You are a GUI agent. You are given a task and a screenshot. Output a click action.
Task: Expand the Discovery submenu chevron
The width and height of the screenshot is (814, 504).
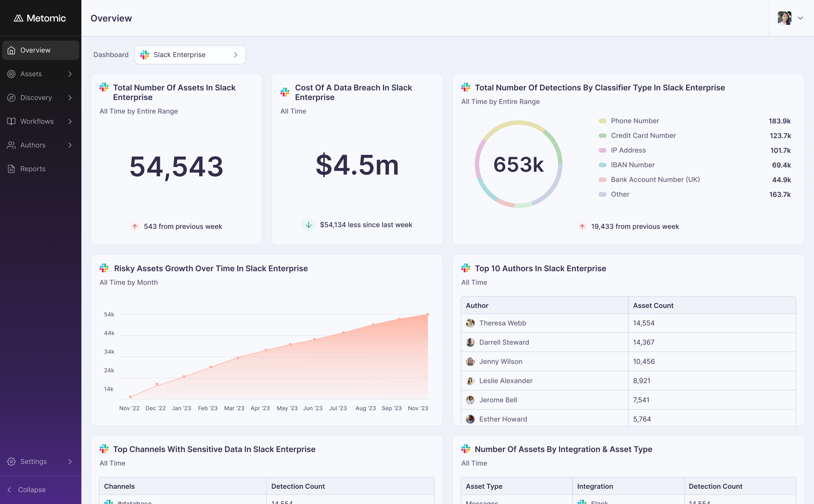(70, 98)
